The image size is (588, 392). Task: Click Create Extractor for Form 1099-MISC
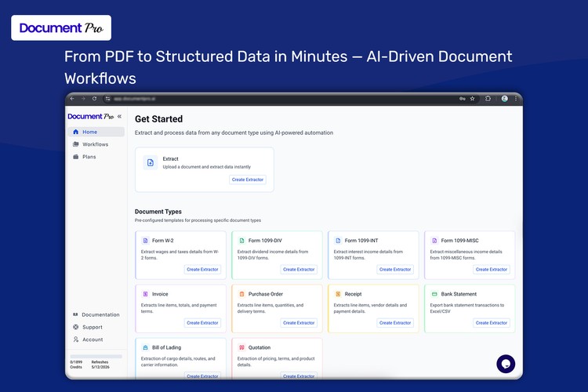coord(492,270)
